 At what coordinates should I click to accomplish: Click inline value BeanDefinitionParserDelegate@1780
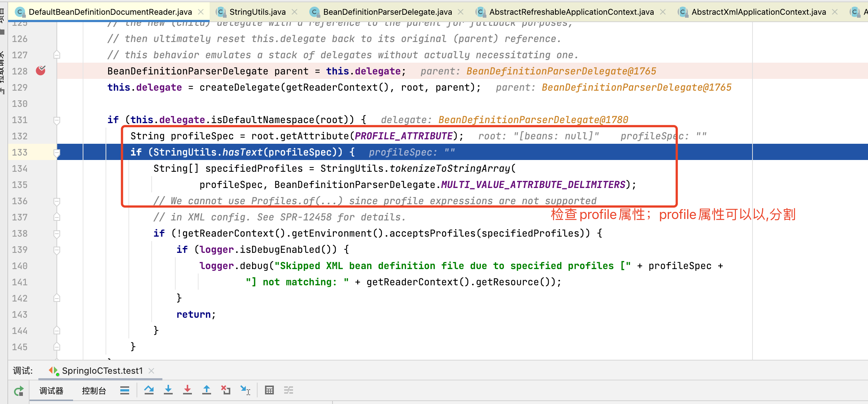click(533, 120)
